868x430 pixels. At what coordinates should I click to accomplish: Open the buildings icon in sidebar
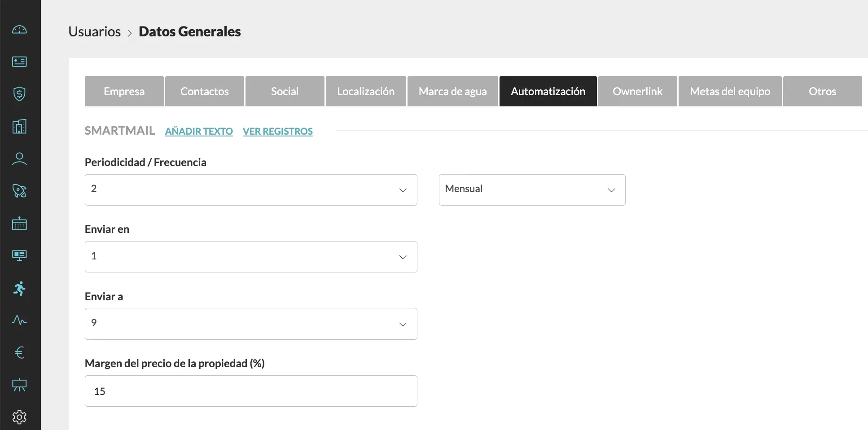point(19,126)
